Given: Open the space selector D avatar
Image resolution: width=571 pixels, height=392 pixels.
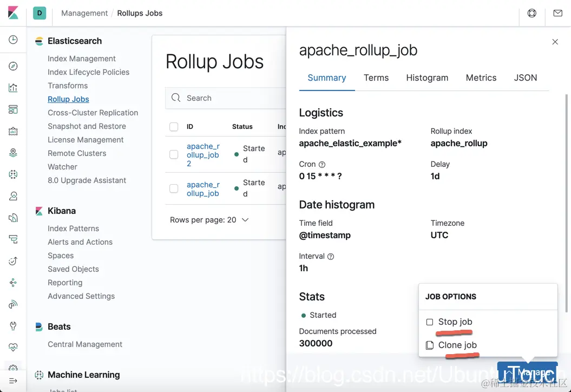Looking at the screenshot, I should pyautogui.click(x=40, y=13).
